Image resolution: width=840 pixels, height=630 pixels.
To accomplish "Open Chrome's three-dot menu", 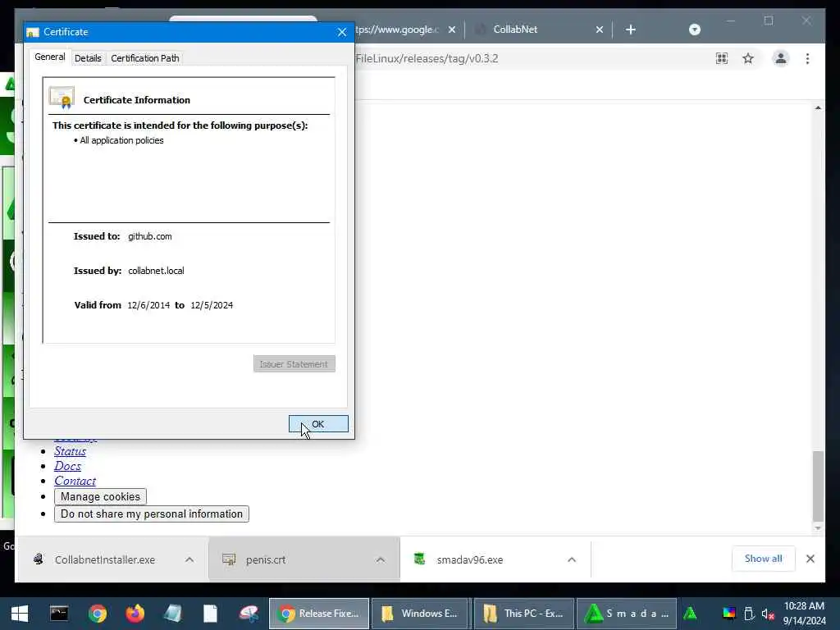I will coord(807,58).
